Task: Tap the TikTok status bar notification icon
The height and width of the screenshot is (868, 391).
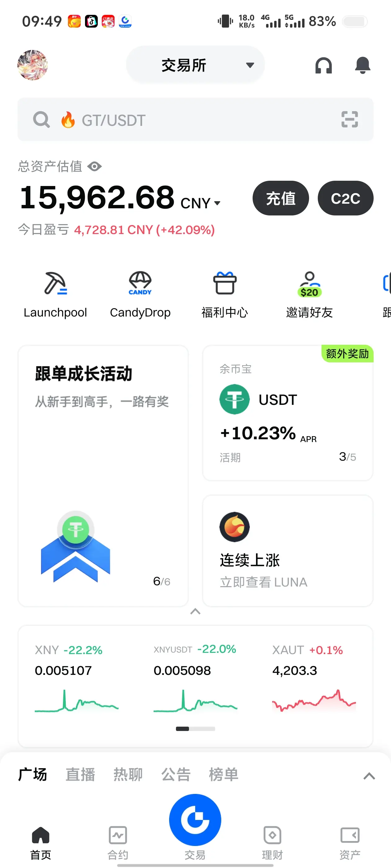Action: (91, 21)
